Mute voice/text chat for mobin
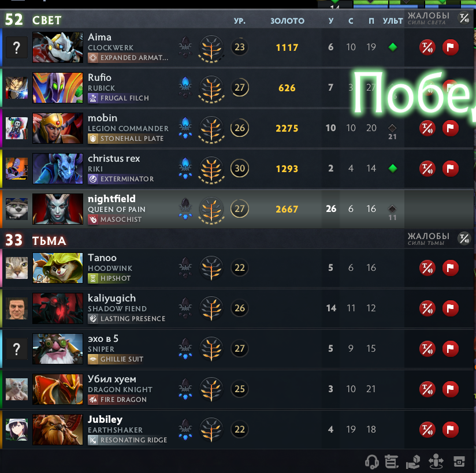The image size is (476, 473). [x=427, y=128]
